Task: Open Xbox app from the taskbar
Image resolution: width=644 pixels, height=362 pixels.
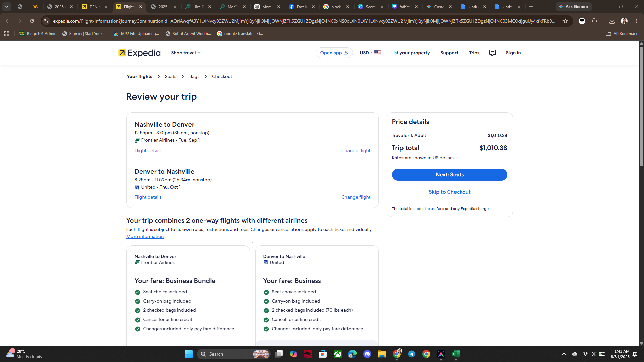Action: click(x=338, y=354)
